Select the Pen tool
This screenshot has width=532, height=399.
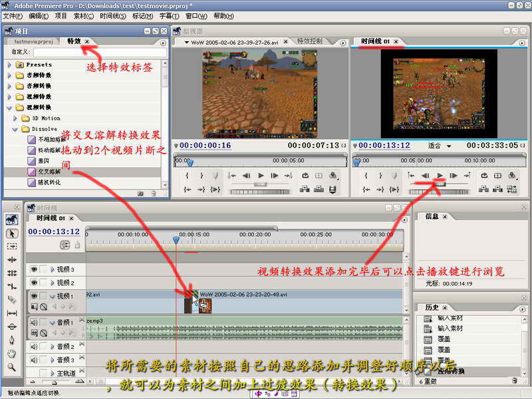[x=12, y=340]
